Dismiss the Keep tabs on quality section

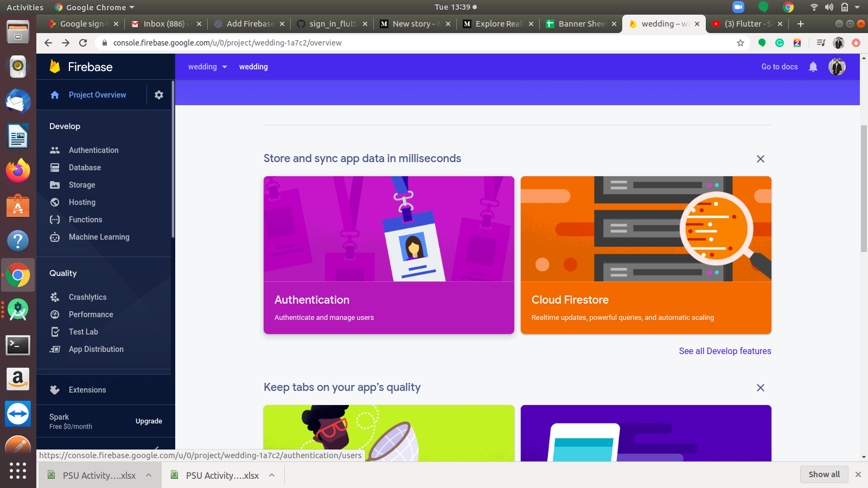[761, 388]
